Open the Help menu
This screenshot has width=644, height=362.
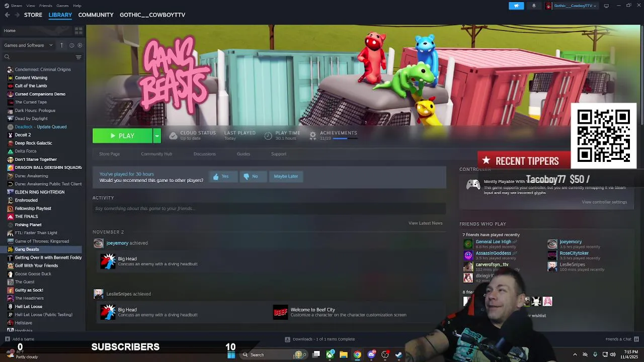(77, 6)
